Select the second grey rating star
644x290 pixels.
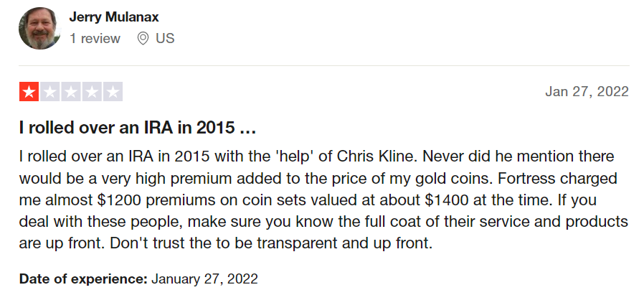tap(49, 92)
